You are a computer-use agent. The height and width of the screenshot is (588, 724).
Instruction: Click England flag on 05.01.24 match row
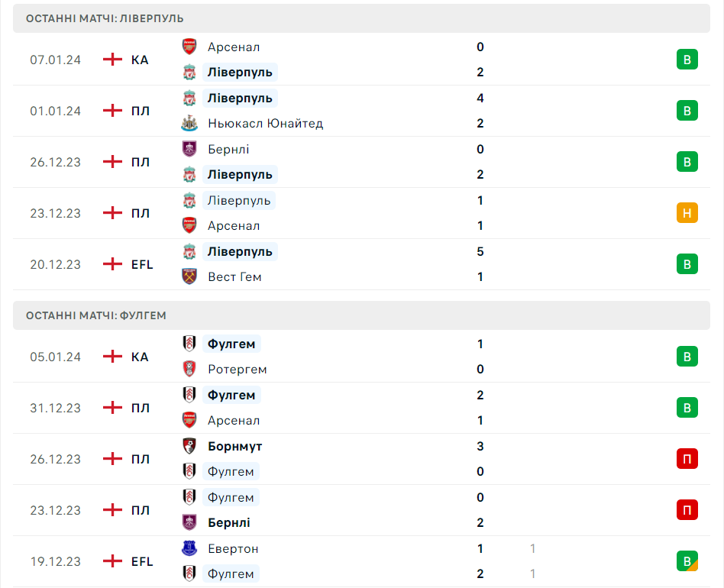coord(112,357)
